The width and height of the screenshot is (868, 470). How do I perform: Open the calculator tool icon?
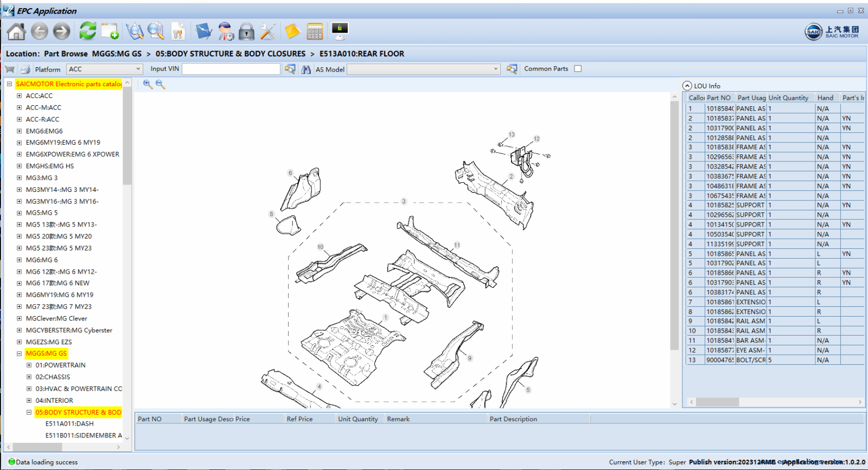click(315, 32)
